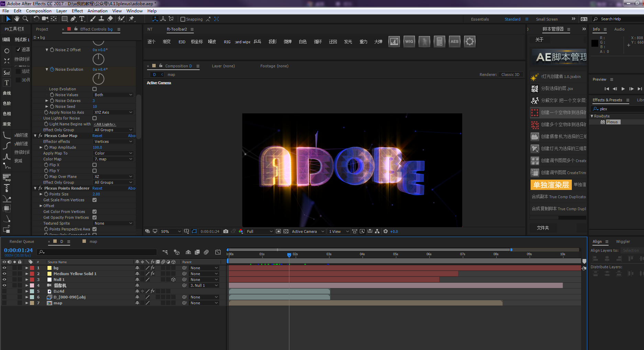Viewport: 644px width, 350px height.
Task: Open the Map Over Plane dropdown
Action: (113, 177)
